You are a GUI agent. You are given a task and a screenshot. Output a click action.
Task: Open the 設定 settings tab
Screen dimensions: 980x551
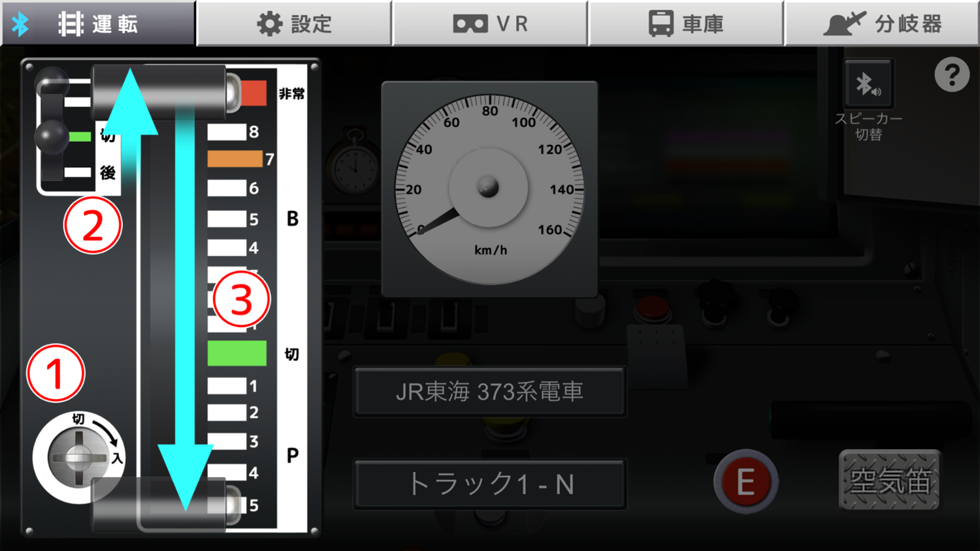(x=294, y=24)
